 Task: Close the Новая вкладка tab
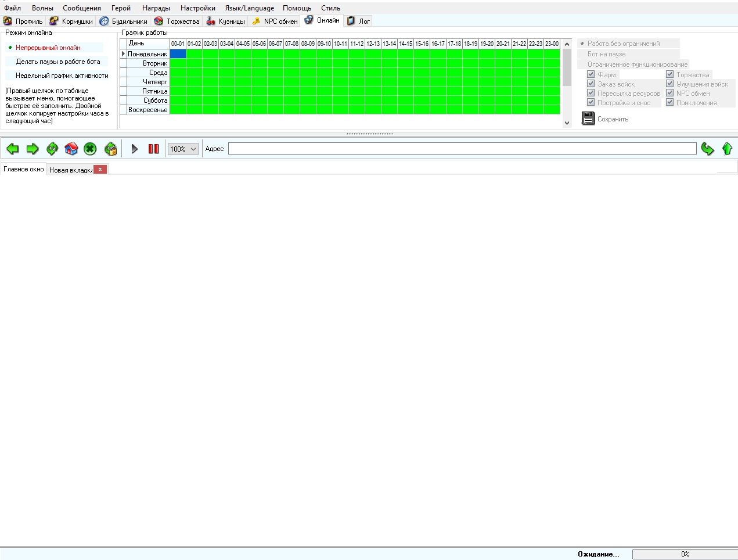(x=100, y=169)
